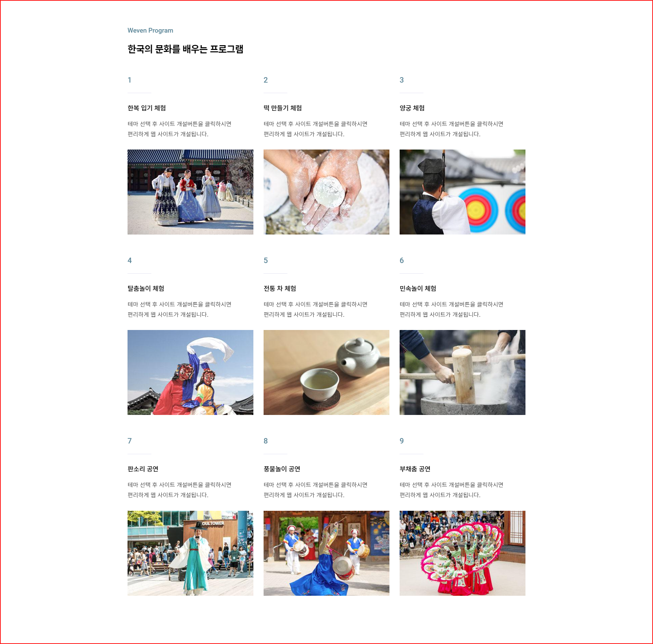Click description text under 한복 입기 체험
Screen dimensions: 653x644
[x=180, y=129]
